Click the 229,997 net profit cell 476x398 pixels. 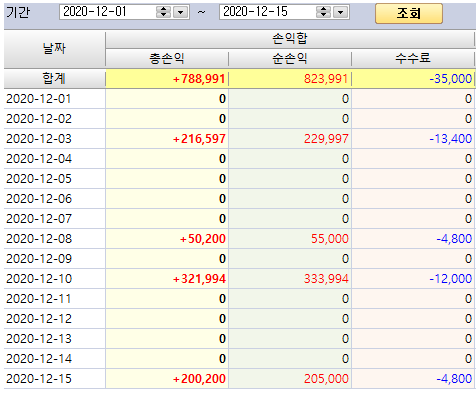[x=290, y=139]
